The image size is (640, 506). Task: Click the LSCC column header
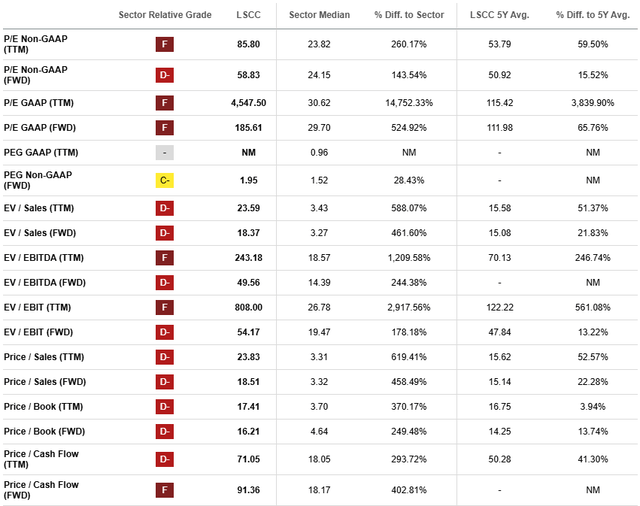[x=248, y=15]
